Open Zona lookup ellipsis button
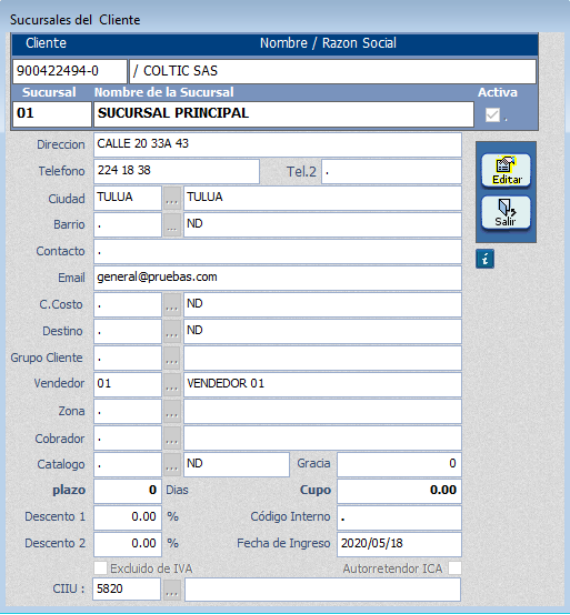 coord(172,411)
